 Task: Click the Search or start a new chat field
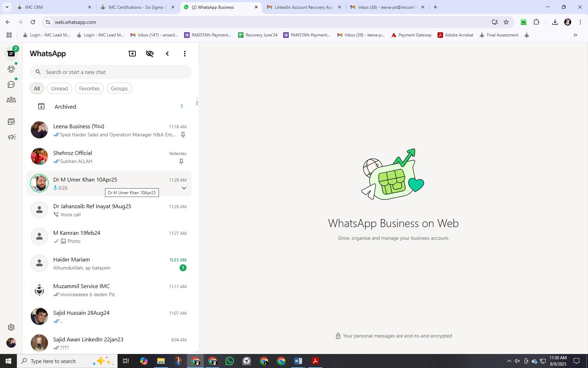[x=111, y=72]
